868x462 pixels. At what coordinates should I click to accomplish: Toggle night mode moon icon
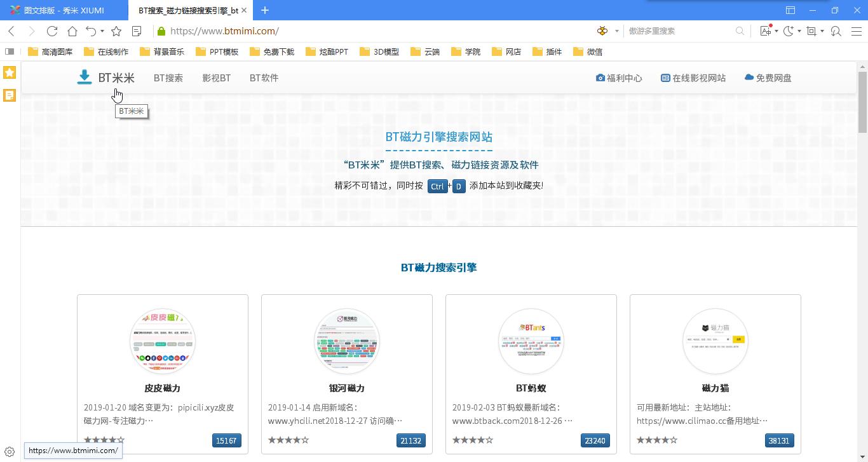coord(789,31)
